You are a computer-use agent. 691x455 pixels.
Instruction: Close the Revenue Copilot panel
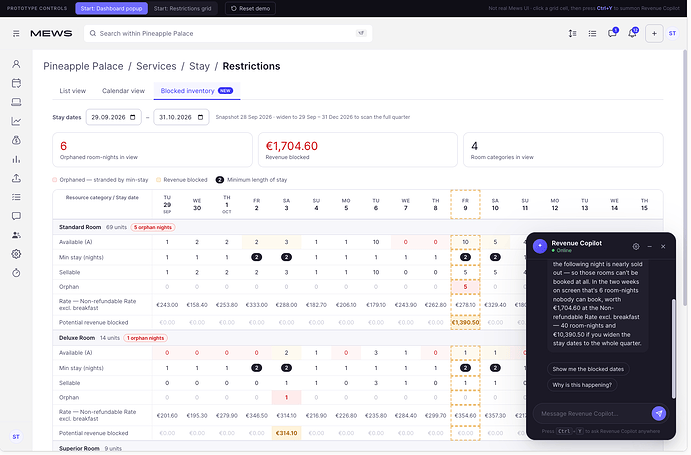[x=663, y=246]
